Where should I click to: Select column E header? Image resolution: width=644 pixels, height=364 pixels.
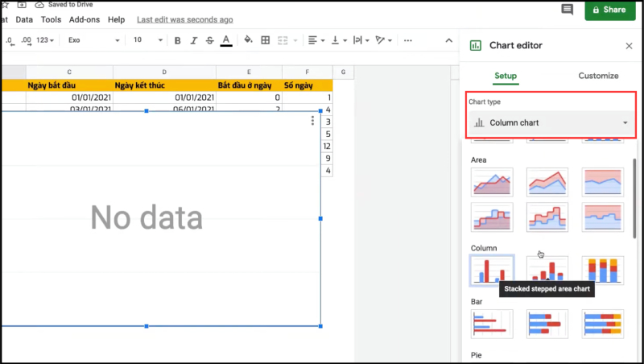click(x=249, y=72)
